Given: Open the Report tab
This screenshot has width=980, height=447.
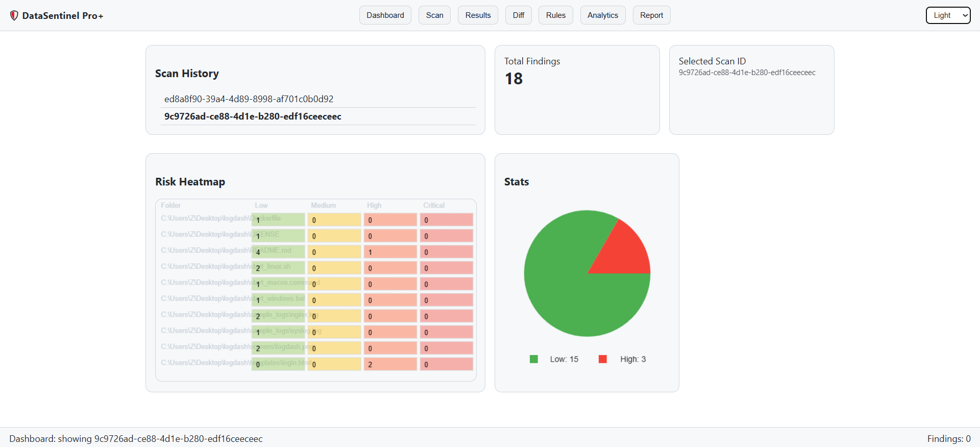Looking at the screenshot, I should (x=652, y=15).
